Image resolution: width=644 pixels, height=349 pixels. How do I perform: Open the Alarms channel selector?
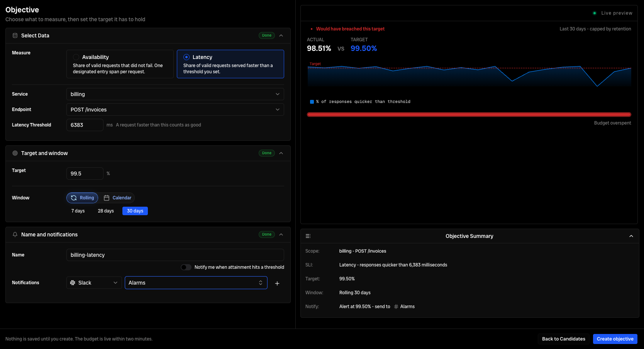point(196,283)
